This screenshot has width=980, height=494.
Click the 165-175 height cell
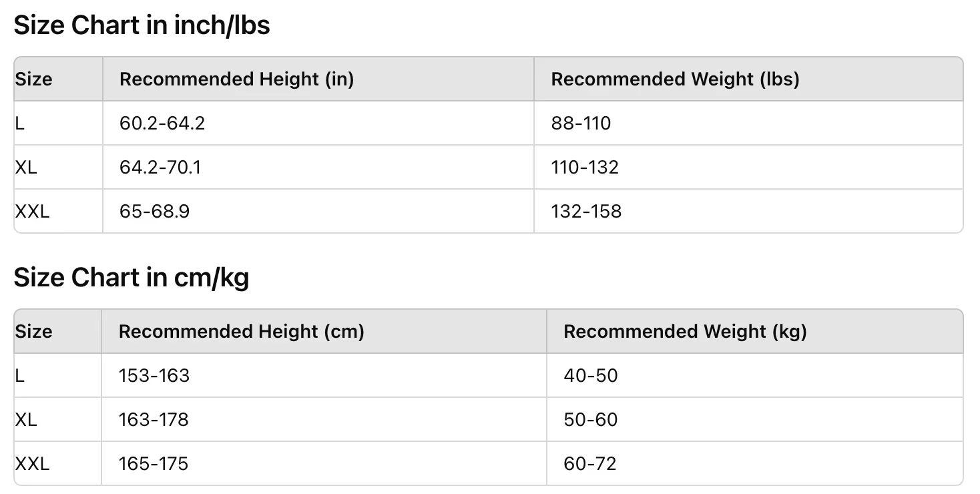(154, 464)
